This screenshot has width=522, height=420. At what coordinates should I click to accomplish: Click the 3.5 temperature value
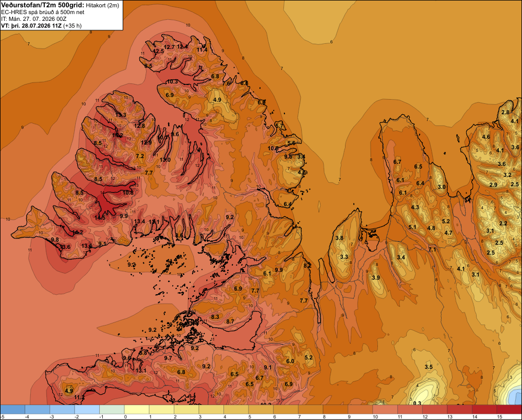(x=429, y=367)
